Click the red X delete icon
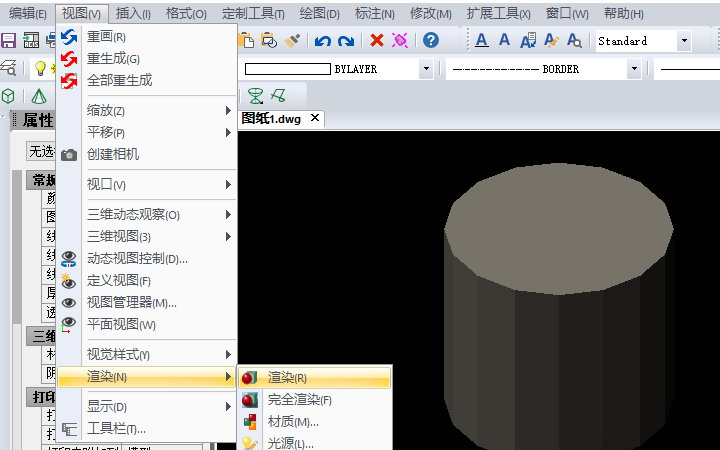 point(377,40)
